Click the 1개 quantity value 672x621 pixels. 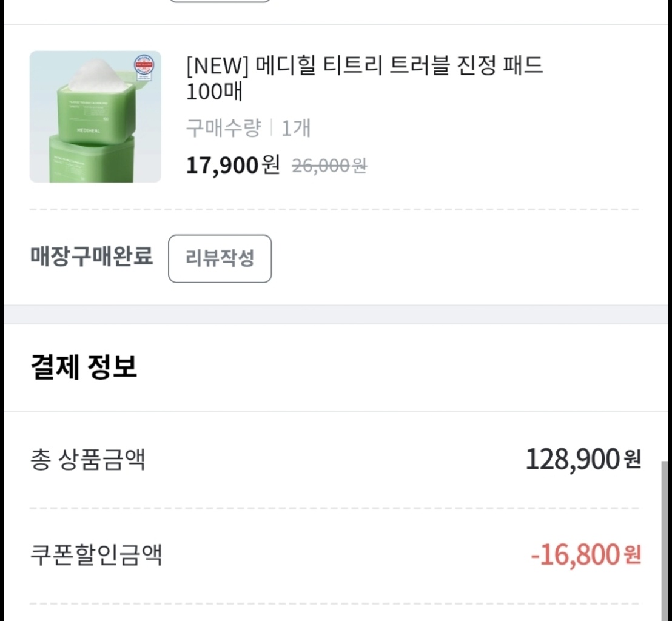295,129
